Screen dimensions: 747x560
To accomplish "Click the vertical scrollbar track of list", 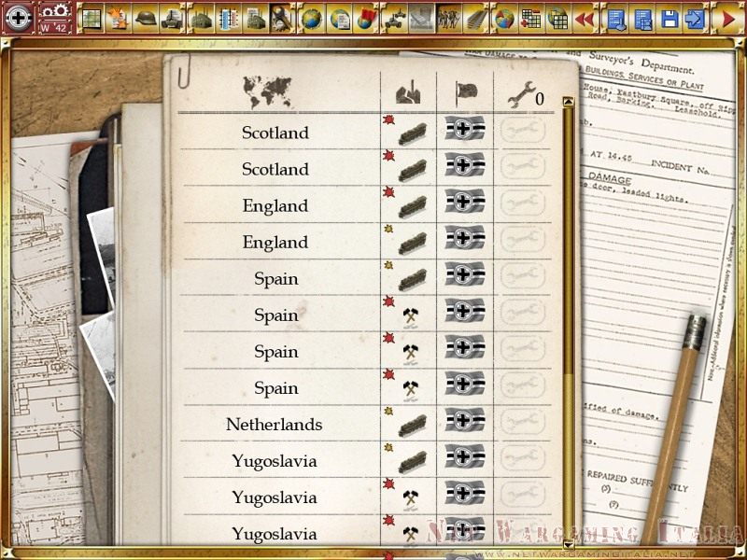I will pos(568,280).
